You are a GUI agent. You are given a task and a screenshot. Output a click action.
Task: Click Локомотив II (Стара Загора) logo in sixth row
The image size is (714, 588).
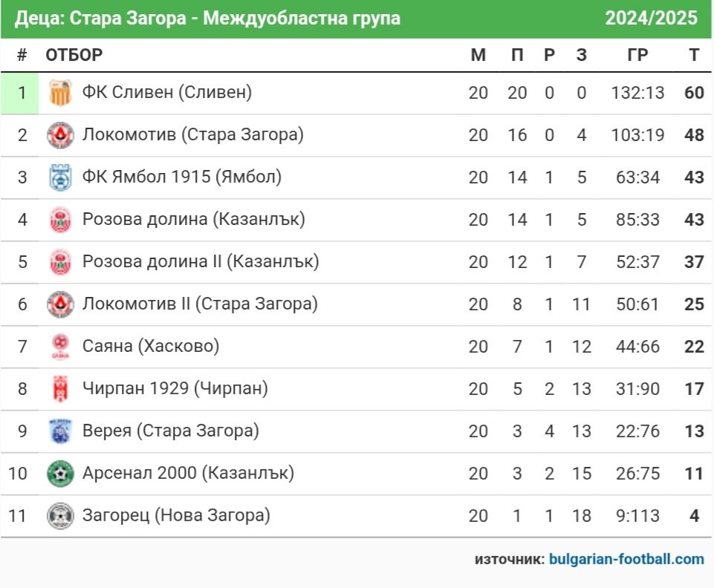pyautogui.click(x=60, y=304)
